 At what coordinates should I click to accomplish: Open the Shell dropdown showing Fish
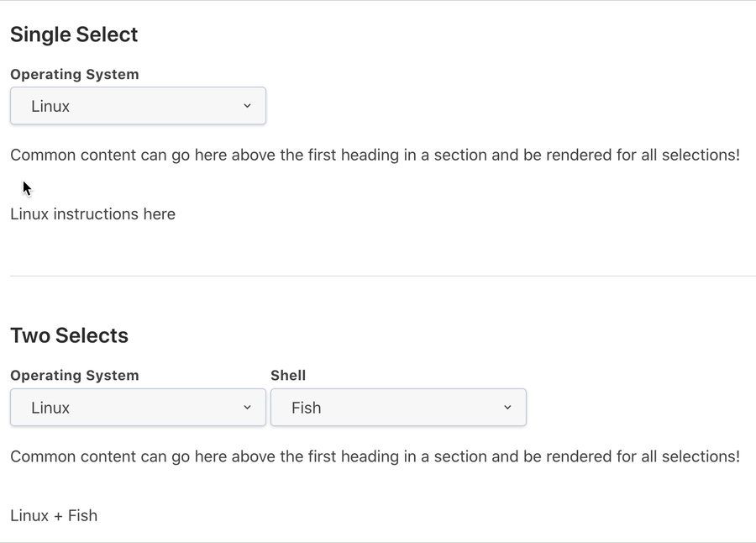398,408
